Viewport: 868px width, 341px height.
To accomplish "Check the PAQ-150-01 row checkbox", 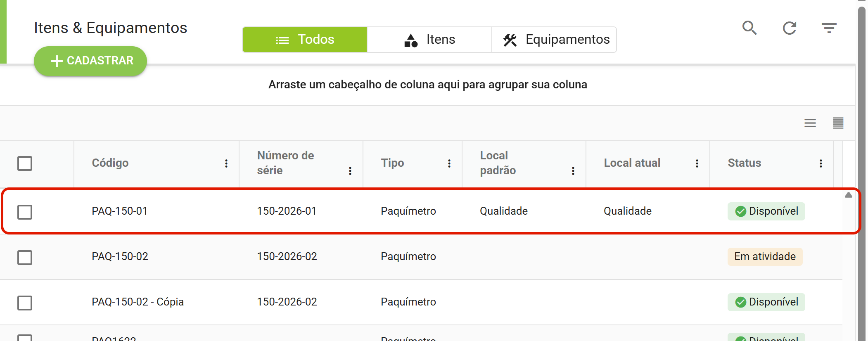I will (25, 212).
